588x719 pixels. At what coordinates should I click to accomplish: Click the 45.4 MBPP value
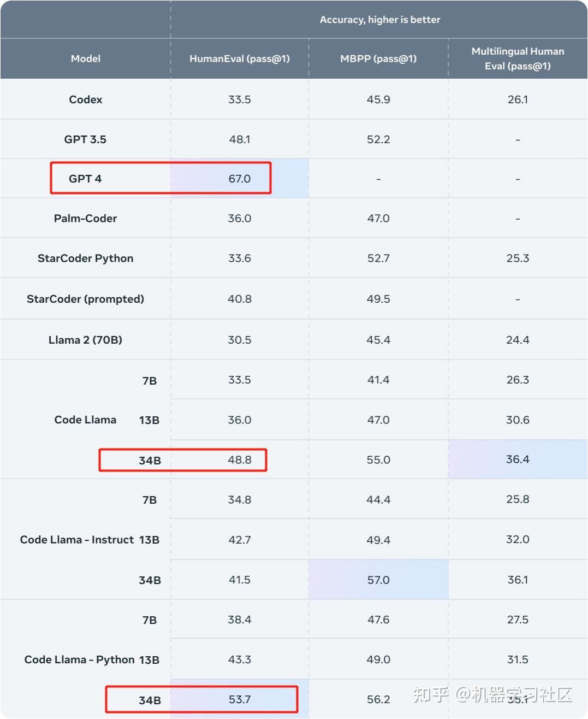pyautogui.click(x=378, y=340)
